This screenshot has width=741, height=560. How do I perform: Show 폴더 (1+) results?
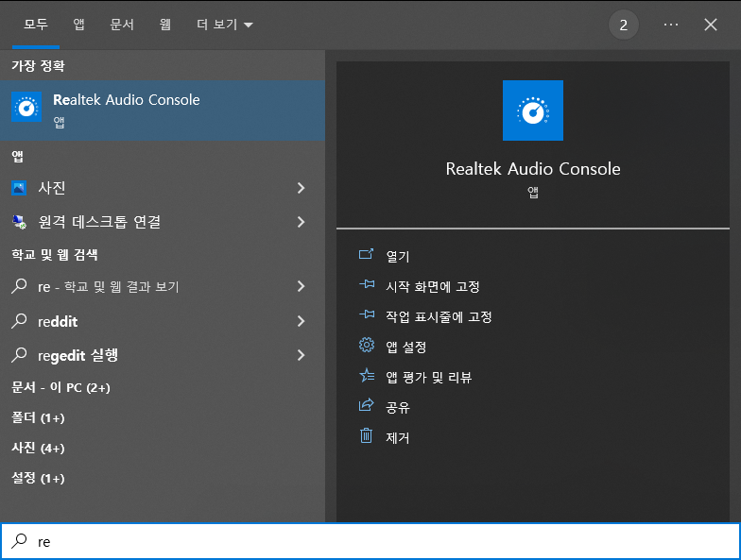pyautogui.click(x=38, y=417)
